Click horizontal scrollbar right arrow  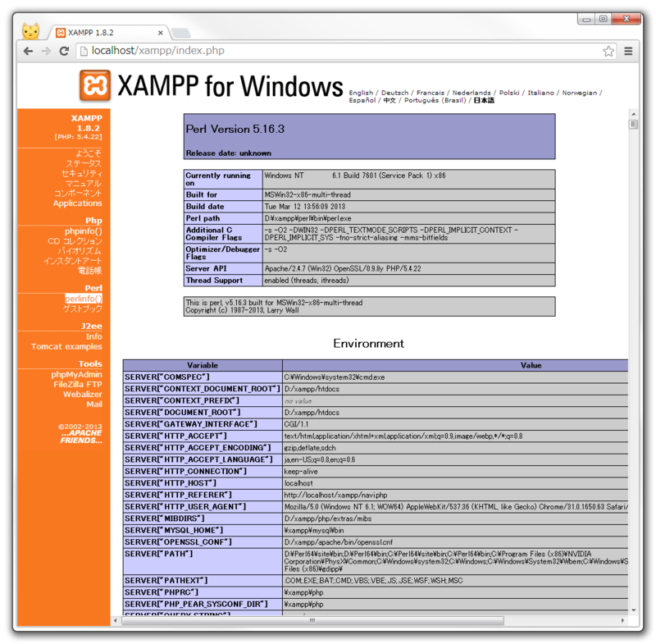click(622, 620)
